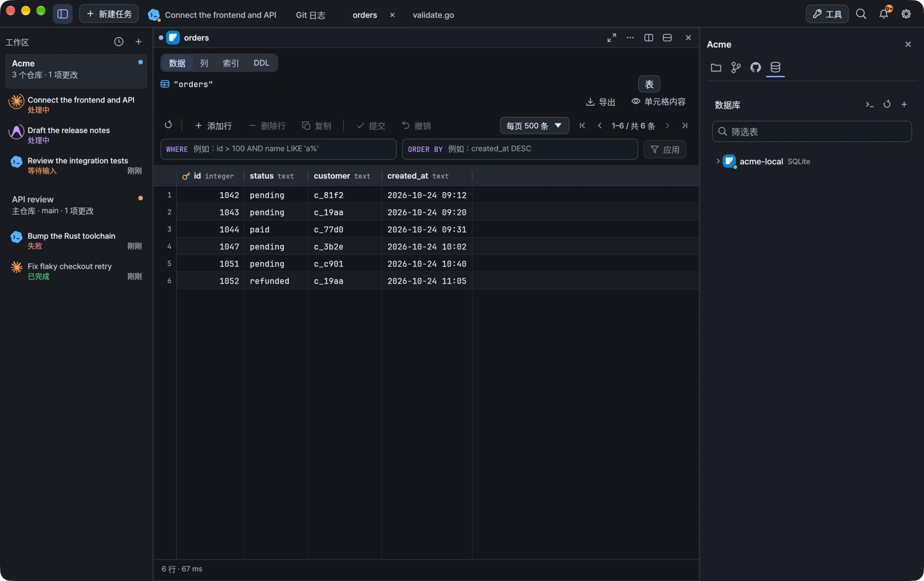
Task: Open the database console terminal icon
Action: (x=869, y=104)
